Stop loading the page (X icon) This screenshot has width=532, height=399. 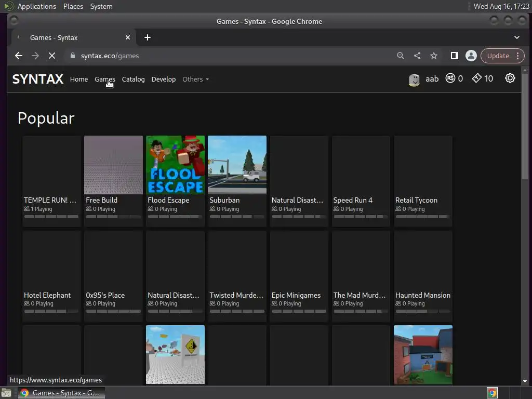coord(52,56)
